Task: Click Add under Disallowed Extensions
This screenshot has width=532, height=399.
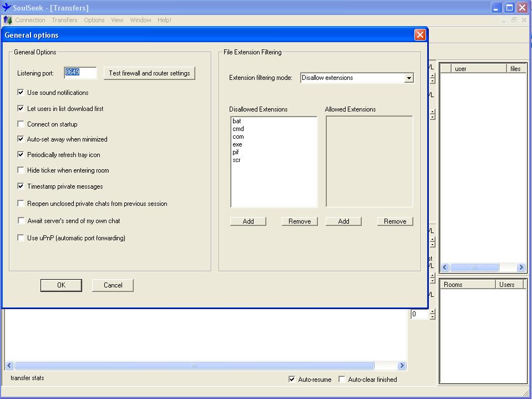Action: pyautogui.click(x=248, y=221)
